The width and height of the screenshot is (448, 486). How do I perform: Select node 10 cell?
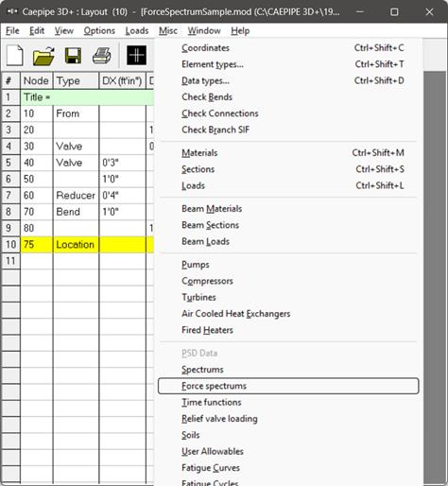(x=37, y=113)
